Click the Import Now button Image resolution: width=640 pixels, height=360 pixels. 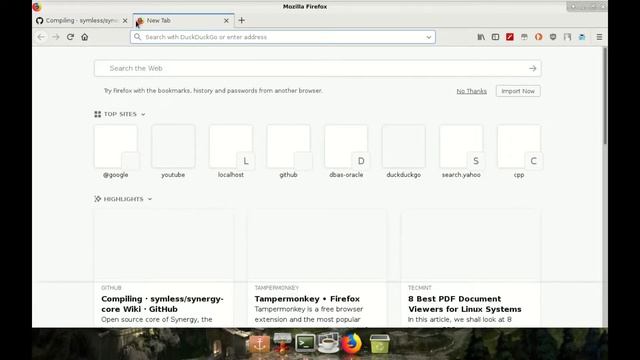518,91
